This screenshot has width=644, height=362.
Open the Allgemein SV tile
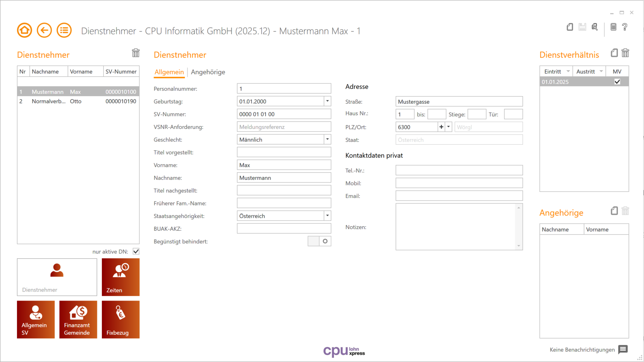pyautogui.click(x=35, y=319)
